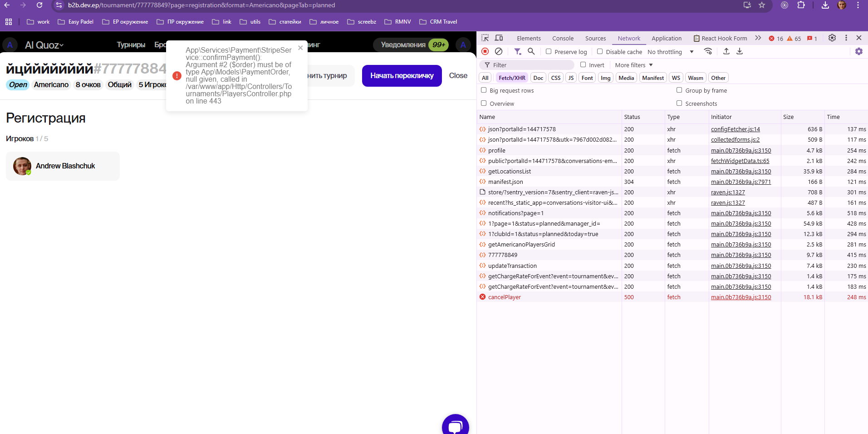Open network conditions Wi-Fi icon
This screenshot has height=434, width=868.
pyautogui.click(x=708, y=52)
